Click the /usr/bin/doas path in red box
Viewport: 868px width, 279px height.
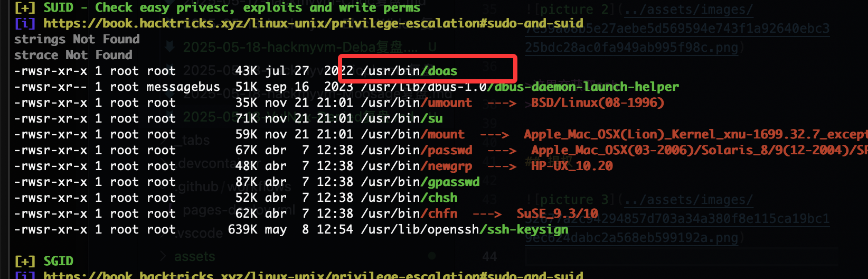click(x=409, y=71)
